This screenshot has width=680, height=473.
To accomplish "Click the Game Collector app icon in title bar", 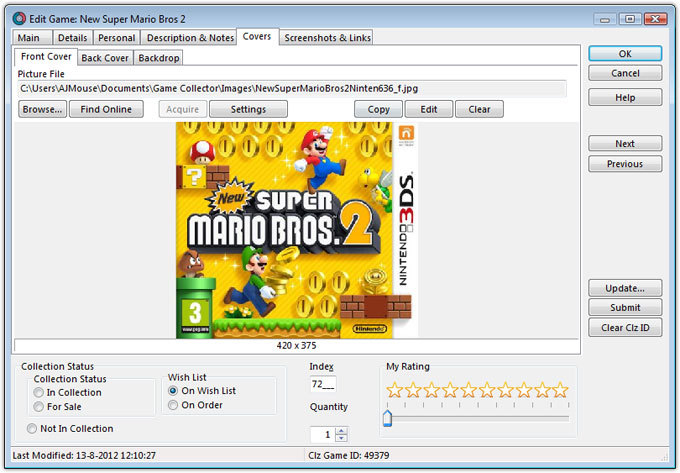I will tap(19, 19).
